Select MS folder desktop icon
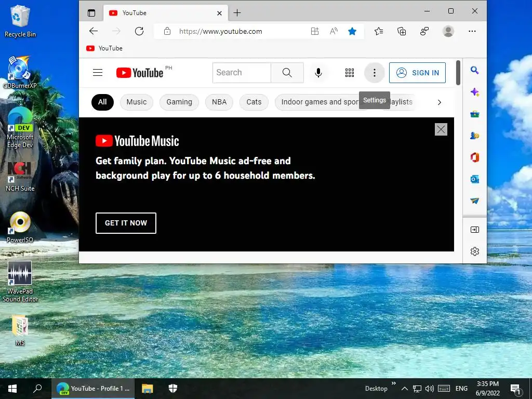This screenshot has height=399, width=532. 20,331
